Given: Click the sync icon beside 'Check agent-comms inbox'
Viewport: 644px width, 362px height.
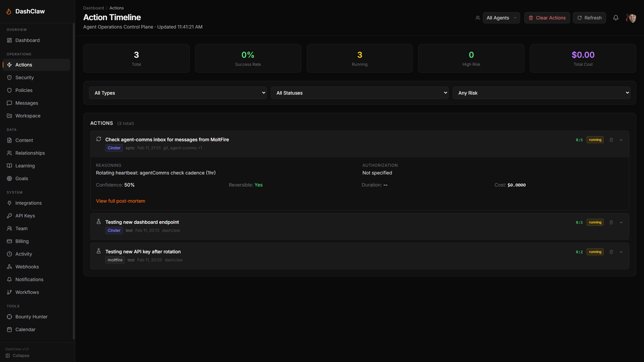Looking at the screenshot, I should (x=99, y=139).
